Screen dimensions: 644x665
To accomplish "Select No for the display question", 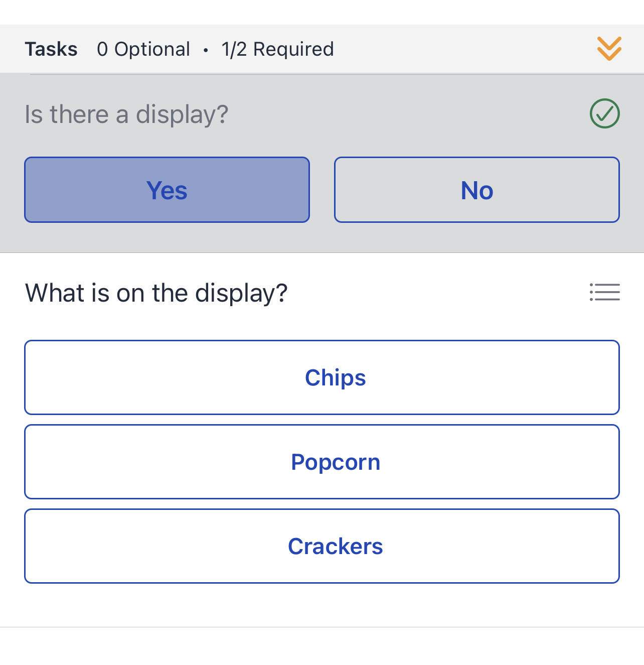I will click(476, 190).
